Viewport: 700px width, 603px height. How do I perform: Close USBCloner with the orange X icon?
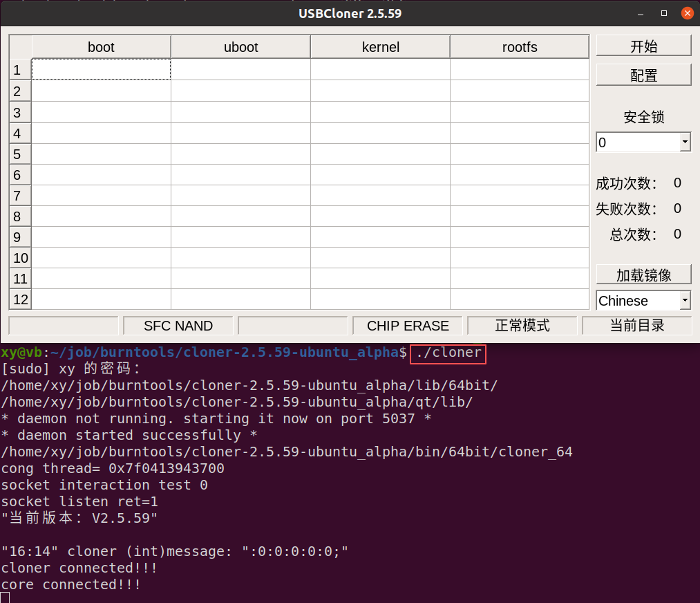(688, 13)
